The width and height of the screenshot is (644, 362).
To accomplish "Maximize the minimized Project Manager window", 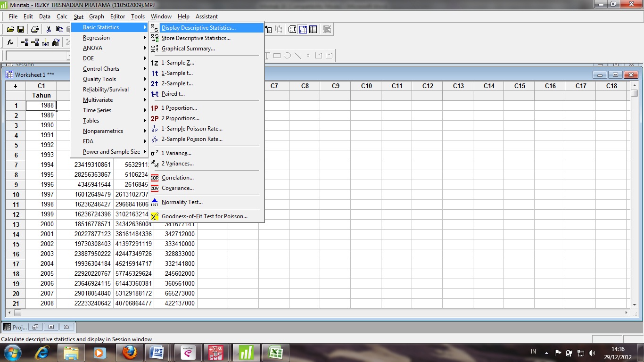I will coord(51,327).
